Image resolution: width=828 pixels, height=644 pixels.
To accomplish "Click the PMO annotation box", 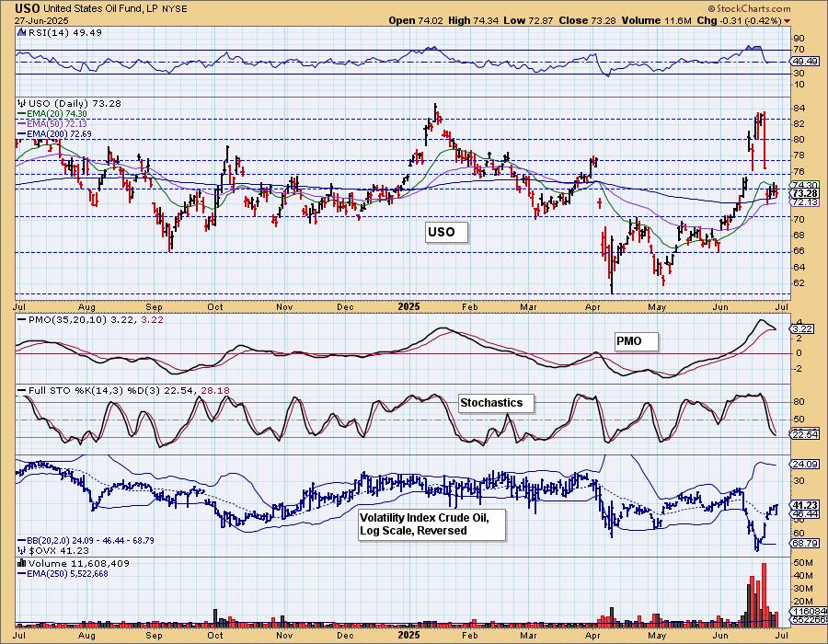I will coord(637,341).
